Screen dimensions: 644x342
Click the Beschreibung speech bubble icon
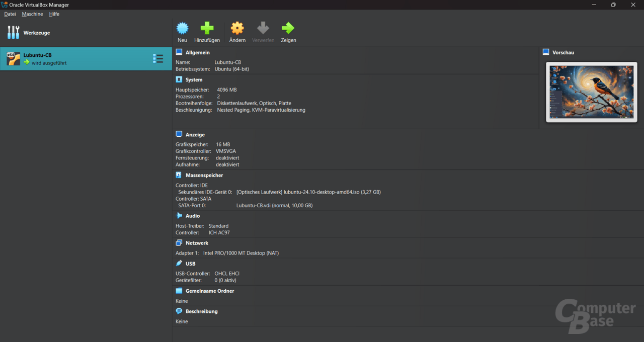(x=179, y=311)
